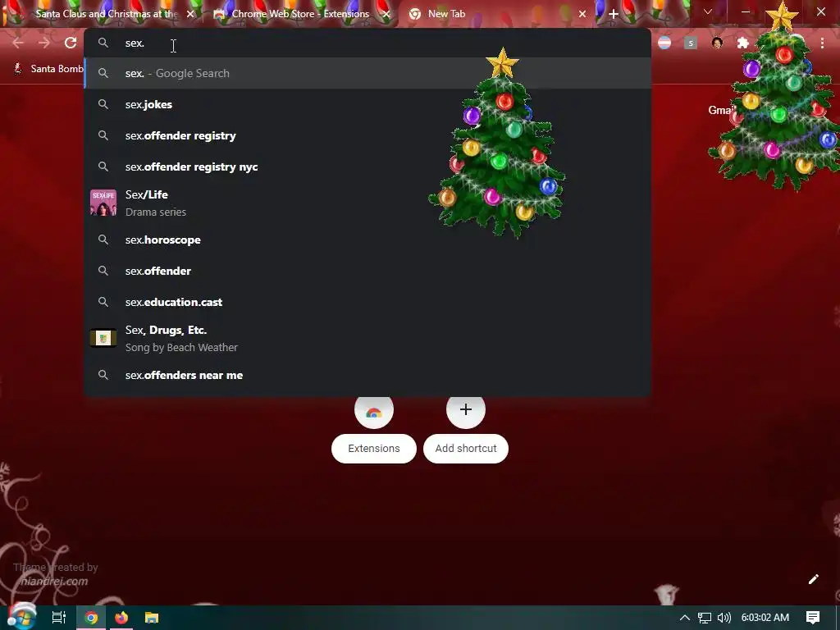Select the Sex/Life Drama series suggestion
Image resolution: width=840 pixels, height=630 pixels.
pos(367,203)
